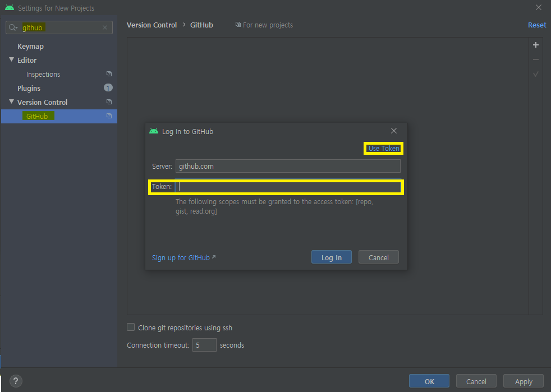The height and width of the screenshot is (392, 551).
Task: Click the add account plus icon
Action: [x=535, y=45]
